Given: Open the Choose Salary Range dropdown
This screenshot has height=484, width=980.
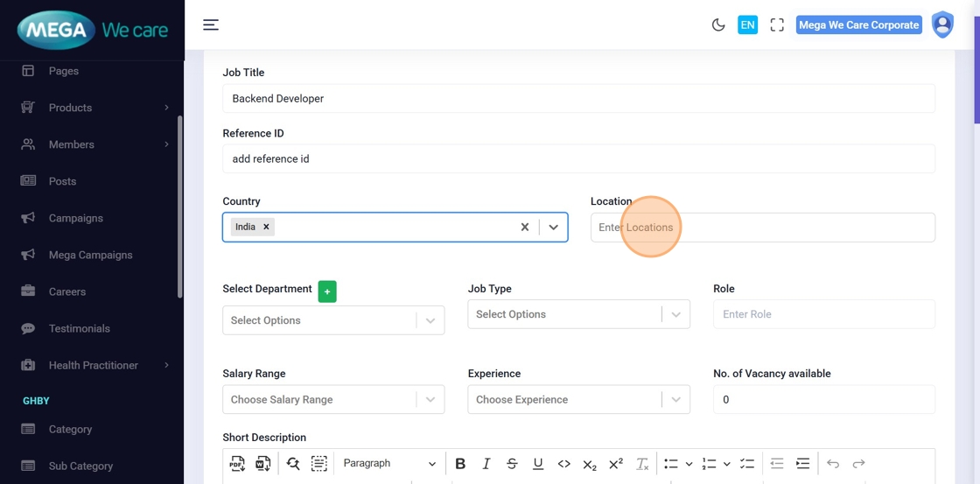Looking at the screenshot, I should point(332,400).
